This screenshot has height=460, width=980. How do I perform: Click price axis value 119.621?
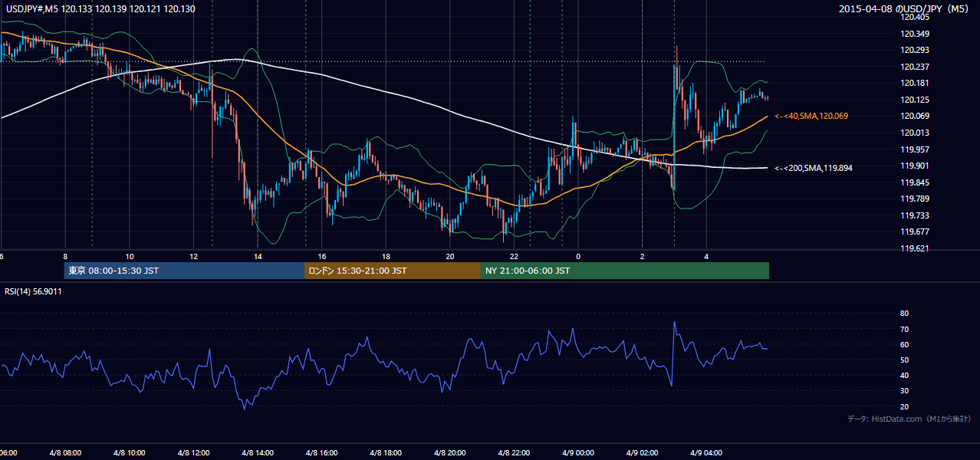pos(915,248)
